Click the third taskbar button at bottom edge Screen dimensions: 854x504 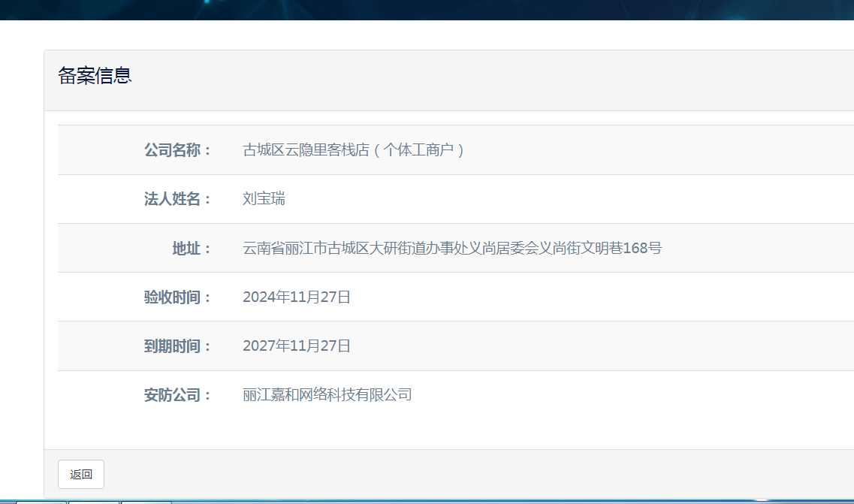[x=146, y=502]
